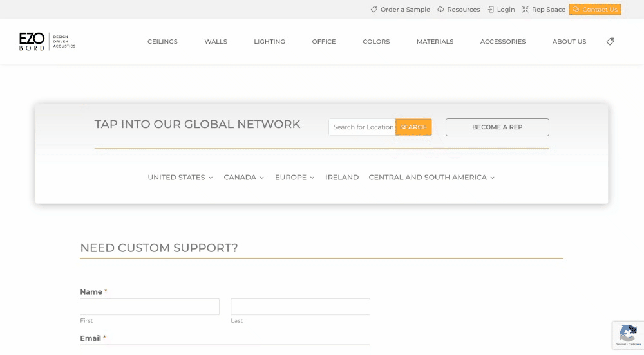
Task: Click the reCAPTCHA badge icon
Action: [627, 333]
